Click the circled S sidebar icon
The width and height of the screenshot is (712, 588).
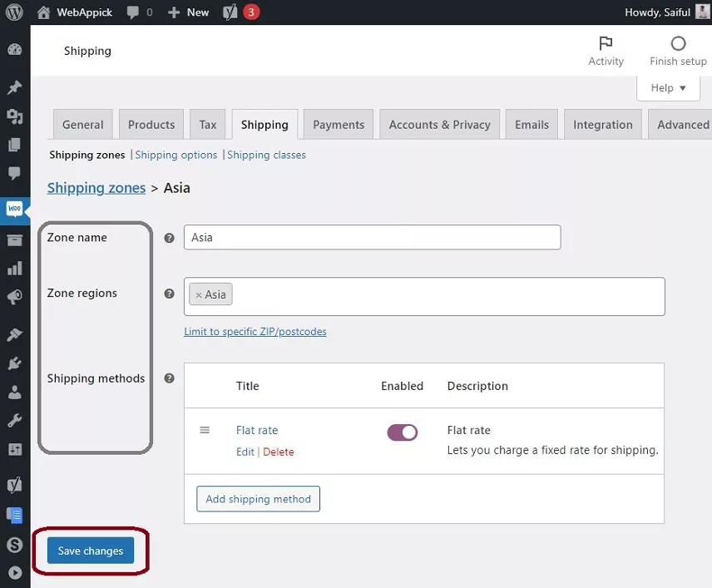(14, 545)
